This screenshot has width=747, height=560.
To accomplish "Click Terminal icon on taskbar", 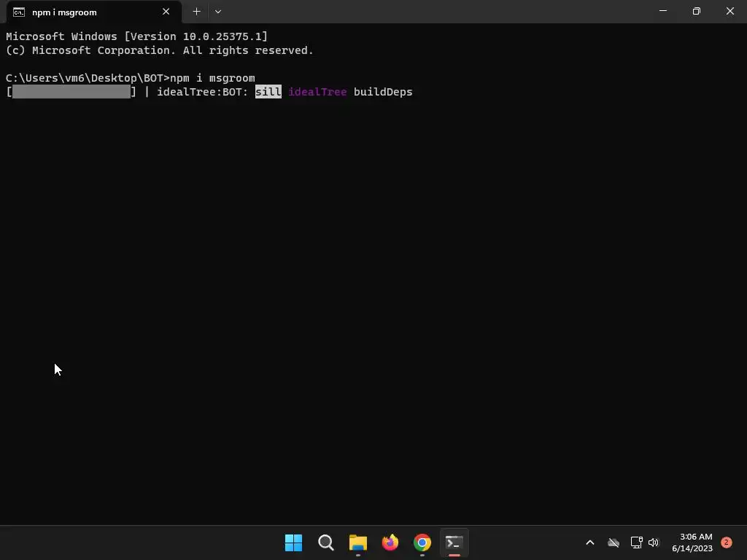I will click(x=454, y=542).
